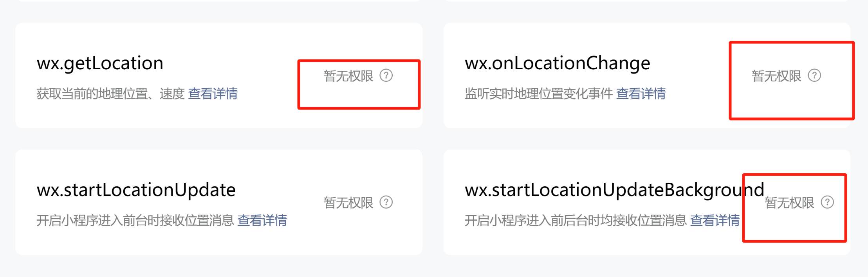This screenshot has width=868, height=277.
Task: Click help icon beside wx.getLocation permission status
Action: (386, 76)
